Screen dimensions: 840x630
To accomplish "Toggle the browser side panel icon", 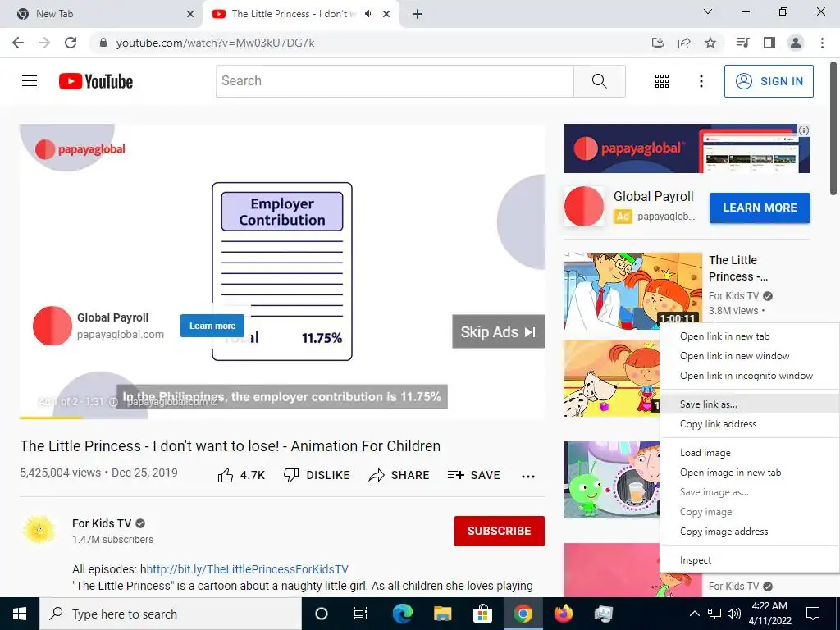I will coord(769,43).
